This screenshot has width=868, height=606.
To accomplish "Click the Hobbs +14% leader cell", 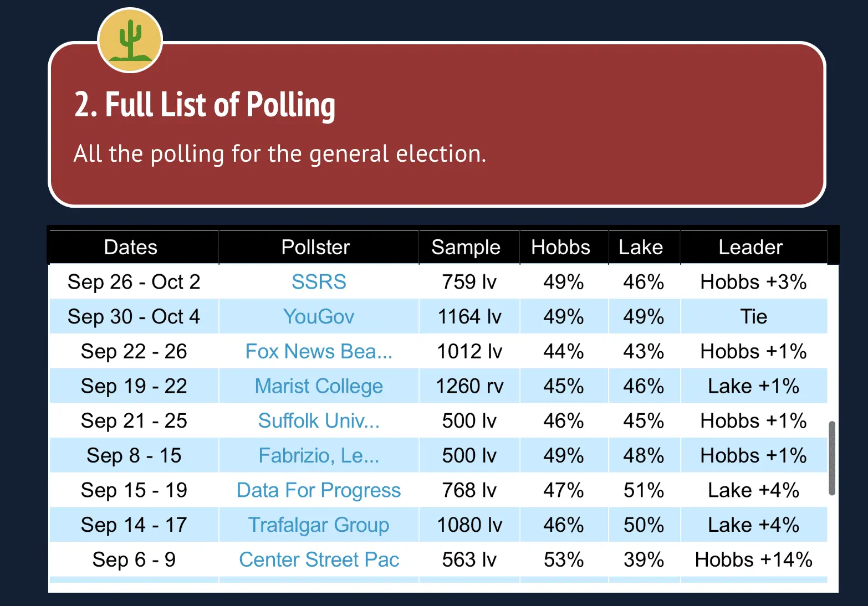I will point(753,559).
